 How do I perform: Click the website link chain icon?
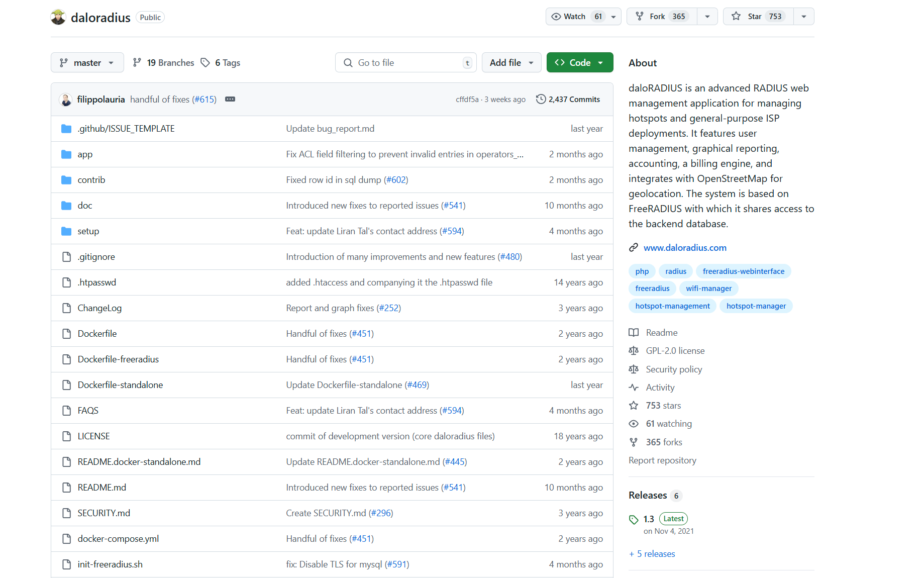pos(634,247)
